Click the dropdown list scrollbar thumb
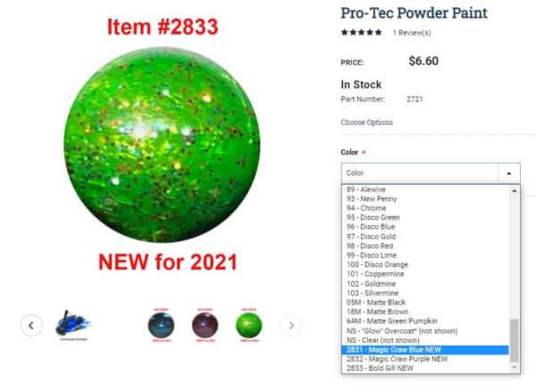 [515, 340]
